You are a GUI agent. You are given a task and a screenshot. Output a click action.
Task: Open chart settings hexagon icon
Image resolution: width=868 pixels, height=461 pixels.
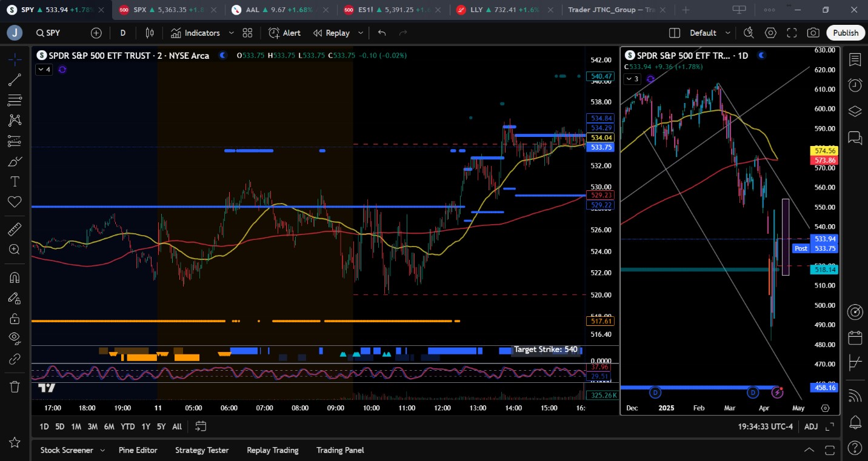click(770, 33)
